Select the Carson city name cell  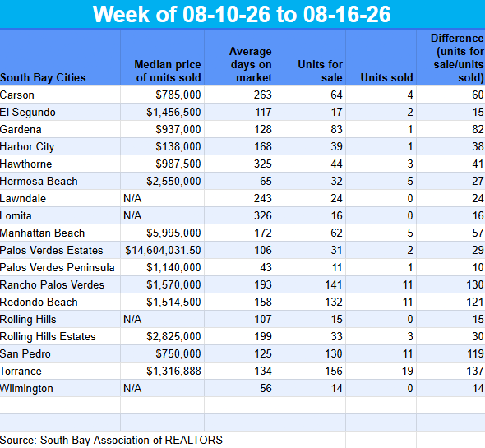coord(60,95)
